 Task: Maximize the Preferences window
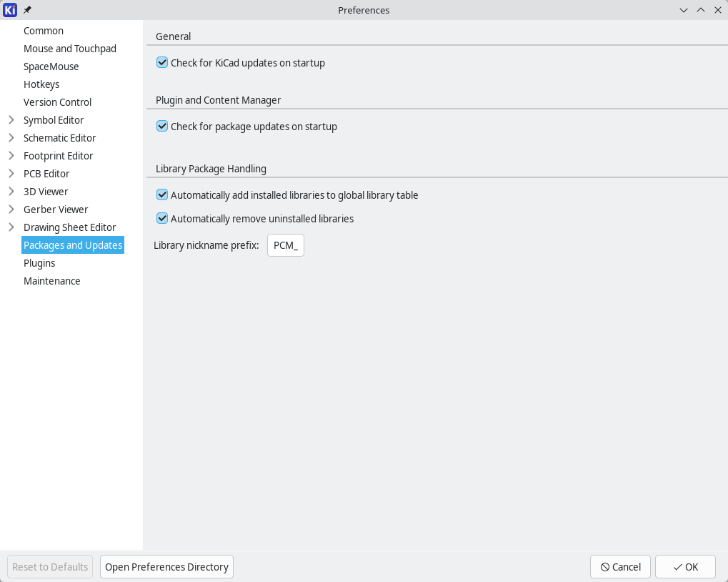coord(701,10)
